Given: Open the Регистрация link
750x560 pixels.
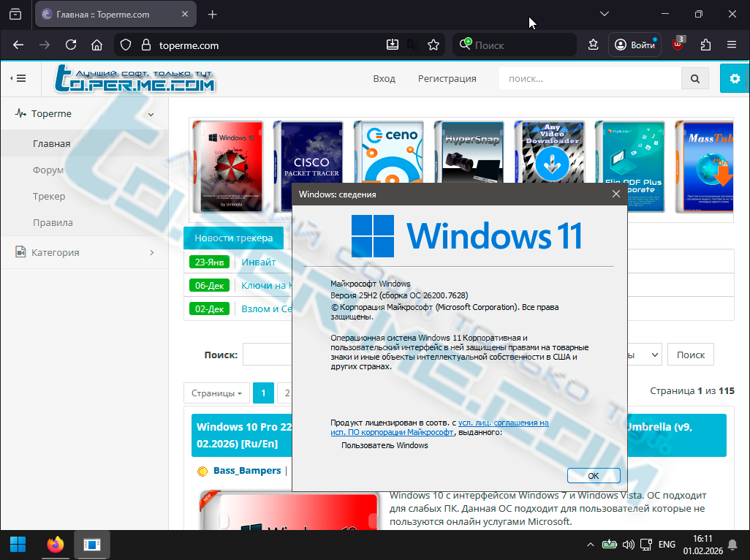Looking at the screenshot, I should click(x=447, y=78).
